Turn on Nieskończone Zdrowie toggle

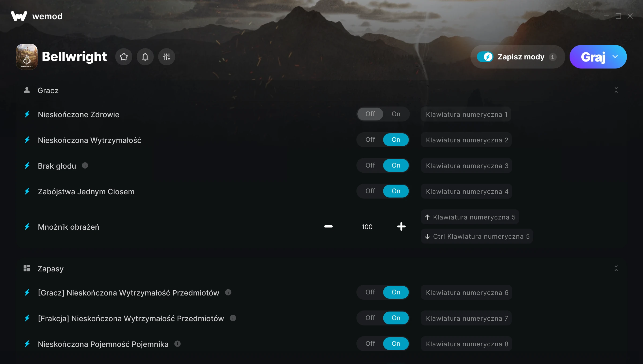pos(396,114)
